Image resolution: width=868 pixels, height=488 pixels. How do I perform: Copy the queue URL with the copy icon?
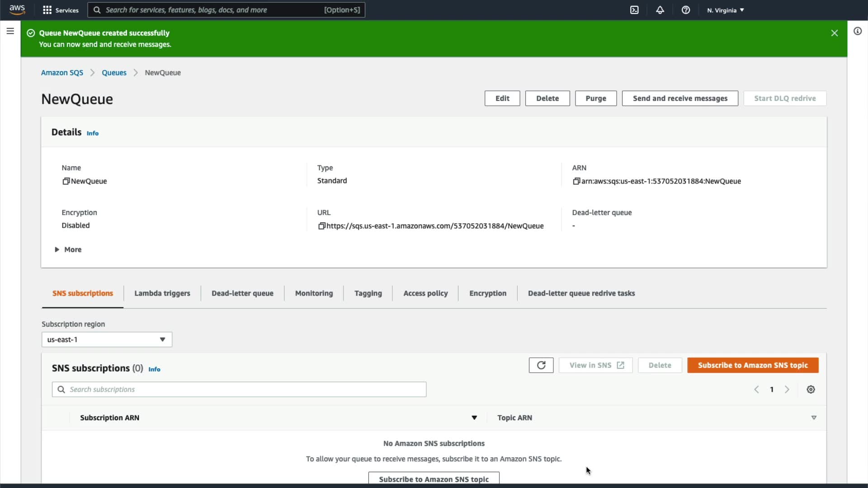click(321, 226)
